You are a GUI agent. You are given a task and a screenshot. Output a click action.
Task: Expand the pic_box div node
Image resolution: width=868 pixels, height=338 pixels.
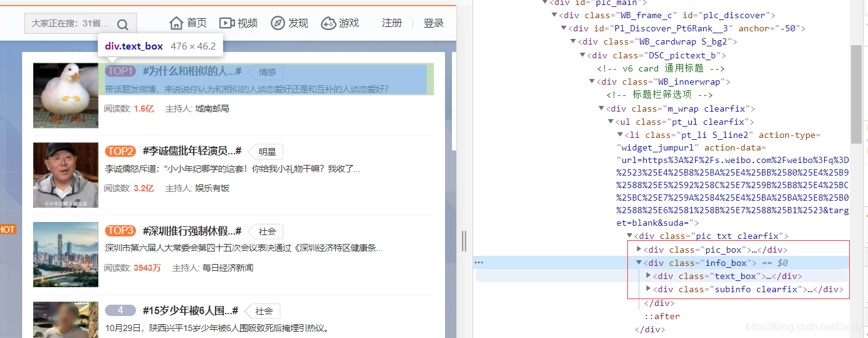click(639, 250)
